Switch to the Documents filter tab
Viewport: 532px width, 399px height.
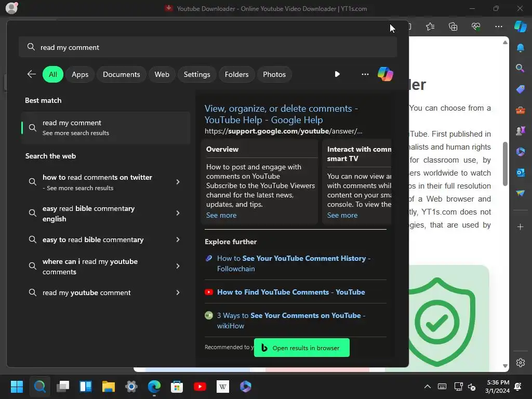click(122, 74)
